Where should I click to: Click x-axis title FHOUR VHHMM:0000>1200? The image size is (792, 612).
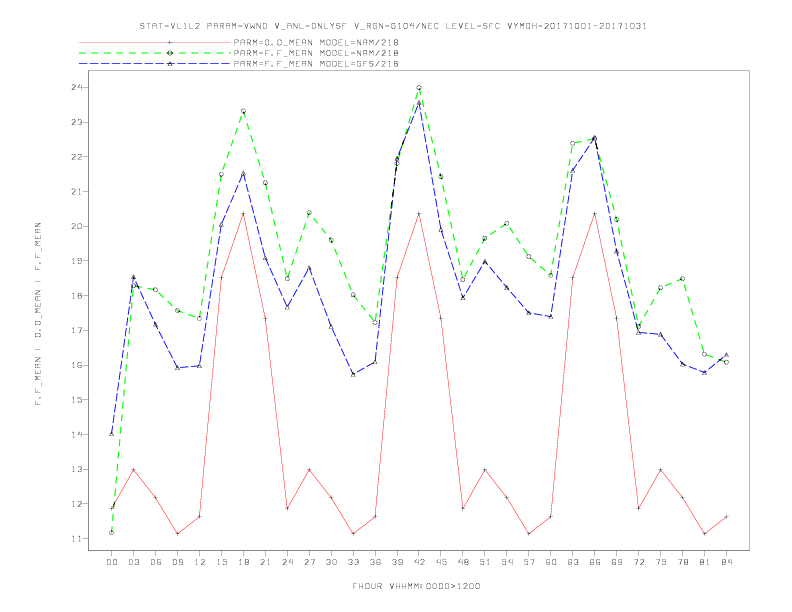[416, 586]
